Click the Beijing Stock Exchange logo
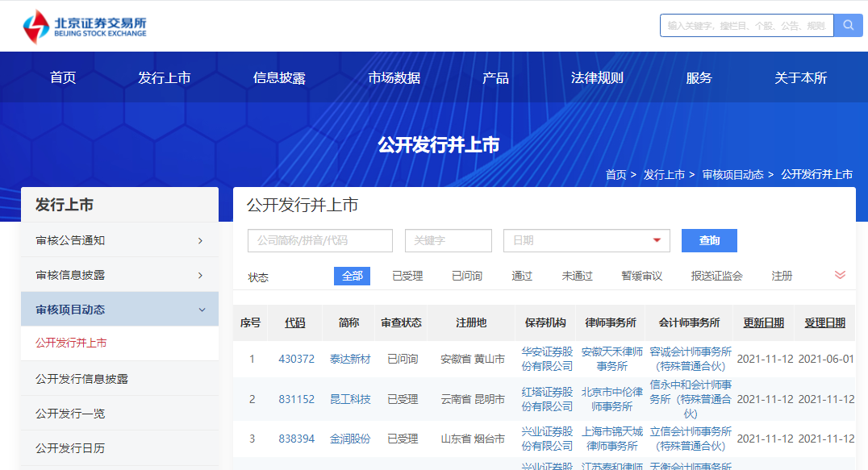Image resolution: width=868 pixels, height=470 pixels. point(85,26)
